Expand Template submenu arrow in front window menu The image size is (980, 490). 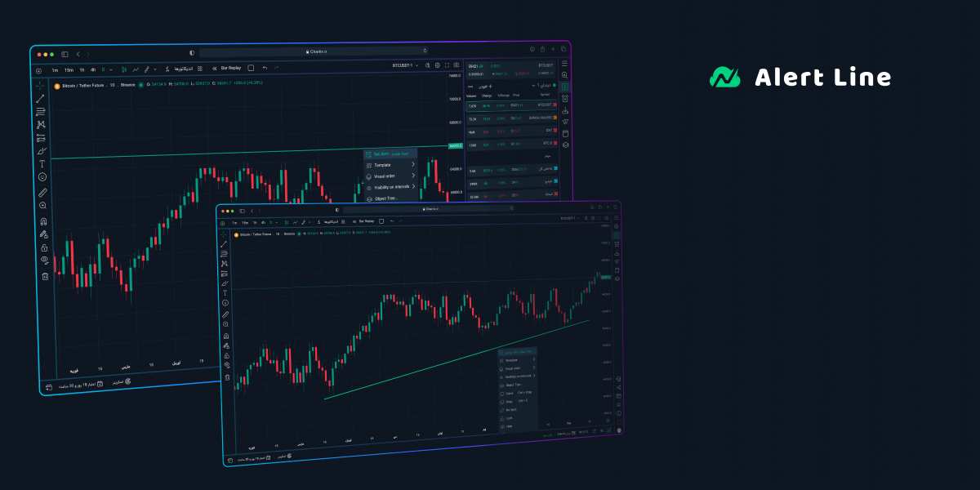pyautogui.click(x=534, y=359)
